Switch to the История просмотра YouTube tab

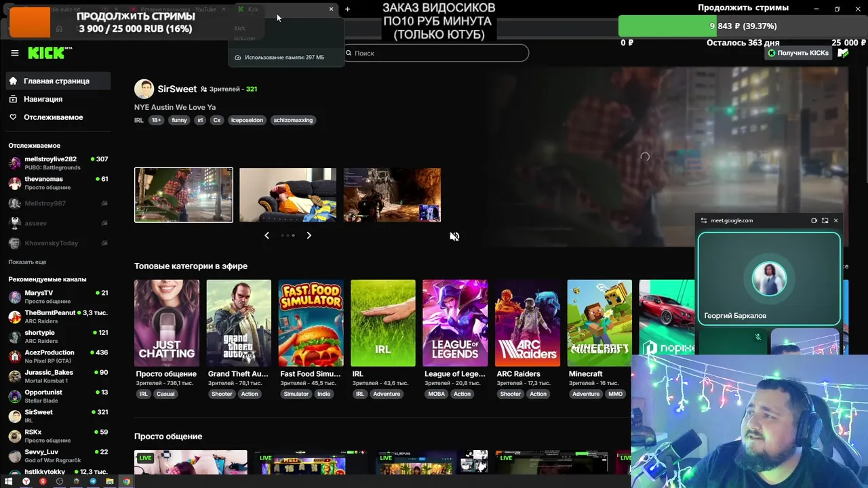pos(178,9)
